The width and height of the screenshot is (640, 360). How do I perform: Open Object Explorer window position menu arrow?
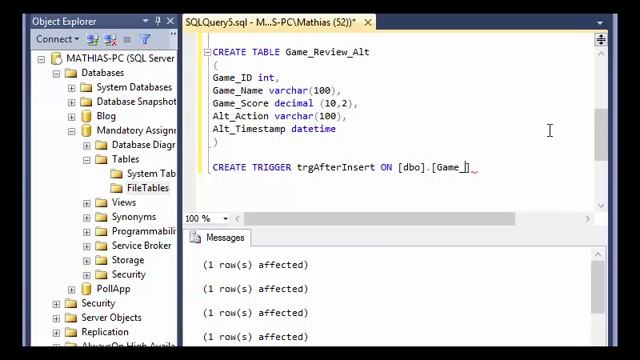click(x=145, y=21)
